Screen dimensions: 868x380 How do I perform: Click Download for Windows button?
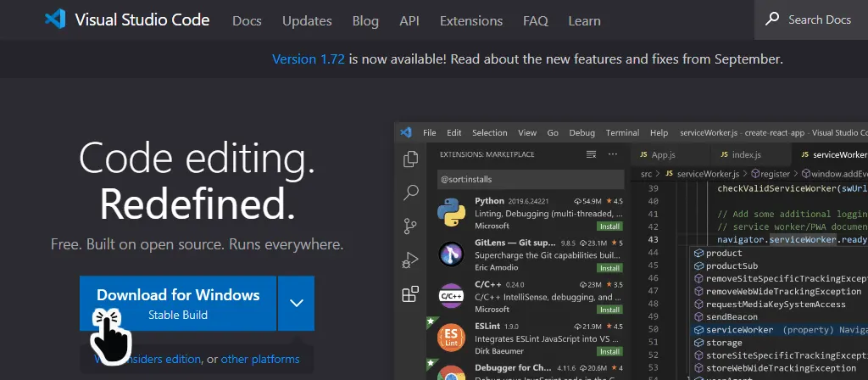click(x=178, y=303)
